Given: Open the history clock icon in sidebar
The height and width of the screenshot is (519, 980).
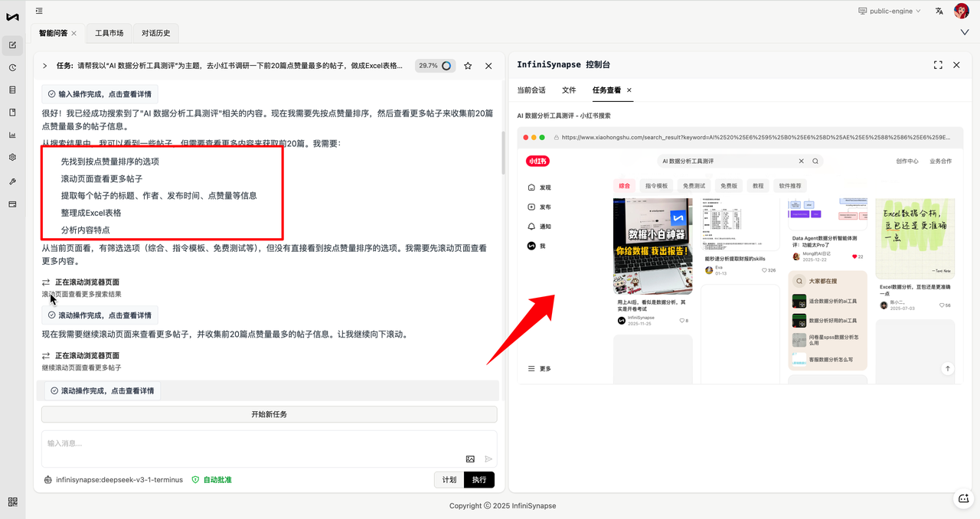Looking at the screenshot, I should click(12, 67).
